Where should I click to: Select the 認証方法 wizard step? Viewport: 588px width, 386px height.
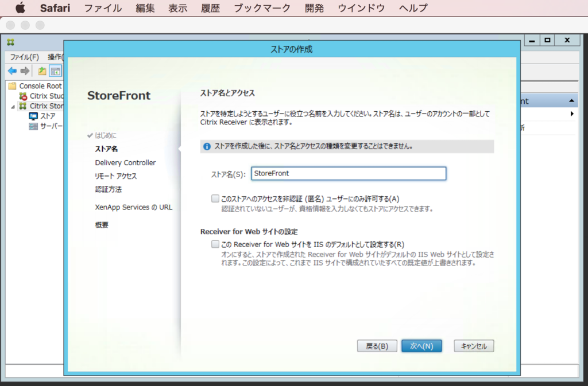click(x=109, y=189)
